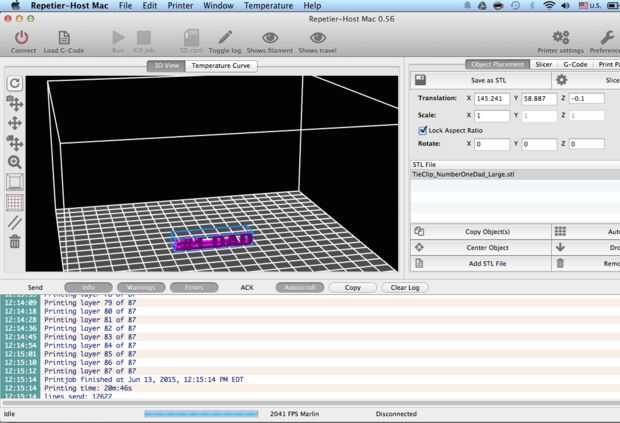This screenshot has width=620, height=423.
Task: Click the Clear Log button
Action: point(405,287)
